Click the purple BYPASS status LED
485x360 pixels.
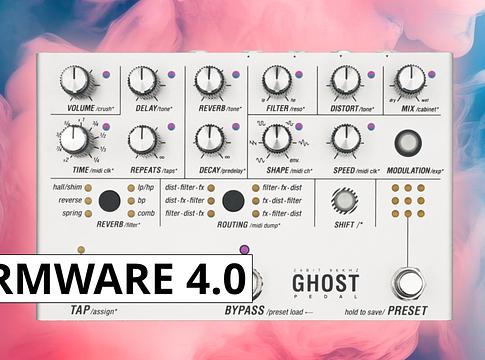(x=245, y=249)
